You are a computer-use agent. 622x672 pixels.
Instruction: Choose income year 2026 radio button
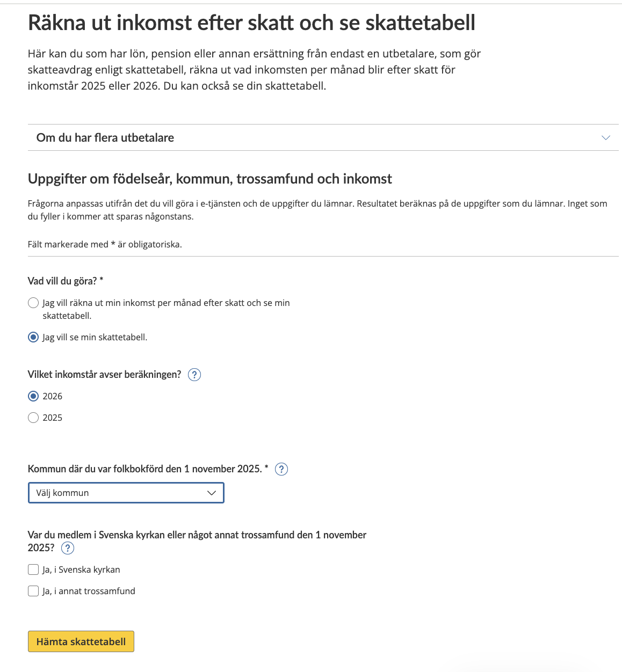(x=33, y=396)
